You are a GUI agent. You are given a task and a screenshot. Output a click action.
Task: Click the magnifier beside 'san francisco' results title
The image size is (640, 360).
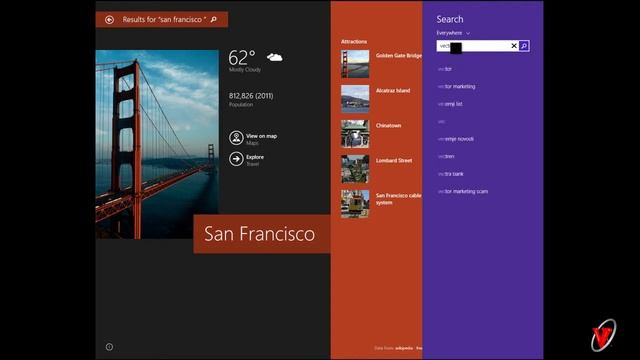(213, 19)
